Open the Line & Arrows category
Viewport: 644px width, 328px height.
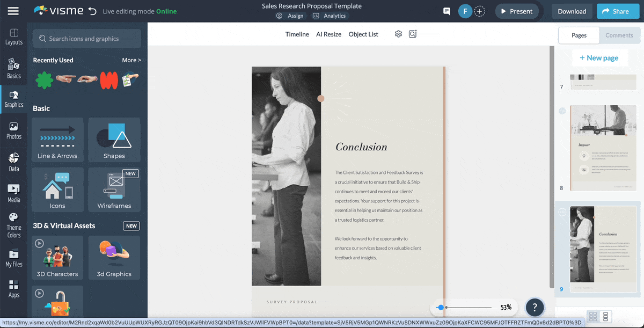57,139
